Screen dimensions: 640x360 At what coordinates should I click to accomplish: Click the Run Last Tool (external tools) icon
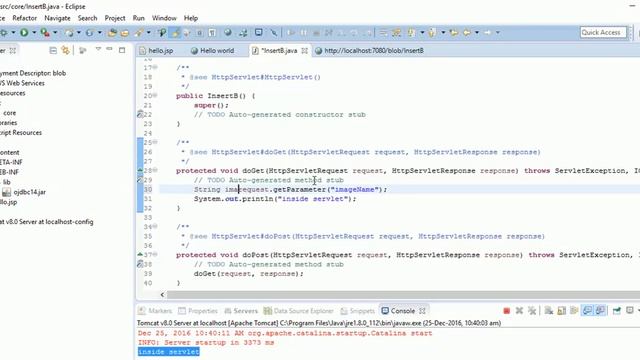45,32
